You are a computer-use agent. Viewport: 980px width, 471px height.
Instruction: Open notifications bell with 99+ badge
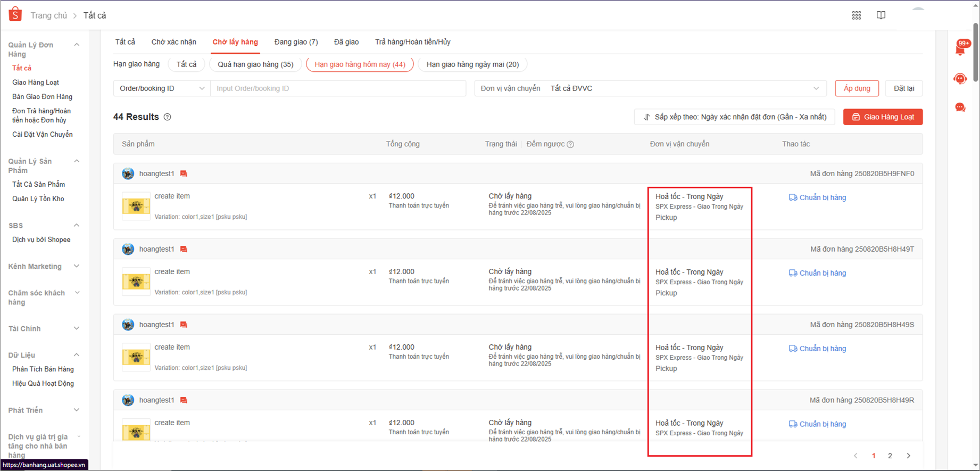[x=961, y=48]
